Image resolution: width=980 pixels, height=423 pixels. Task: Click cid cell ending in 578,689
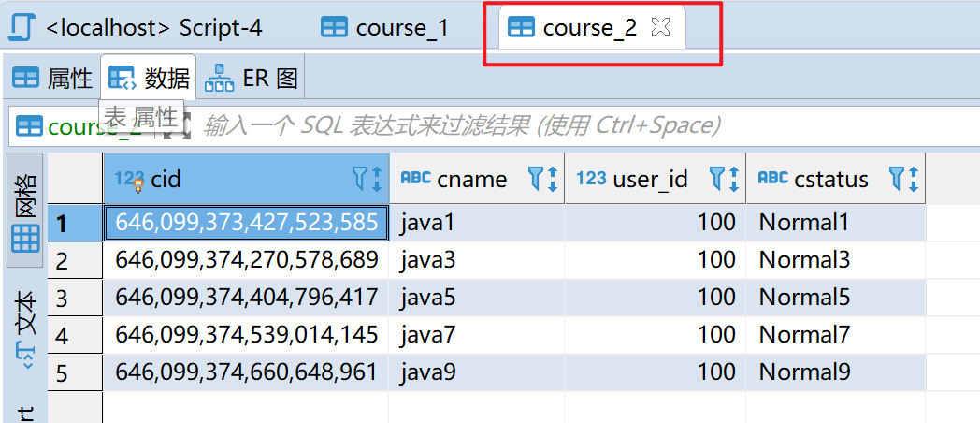coord(246,260)
